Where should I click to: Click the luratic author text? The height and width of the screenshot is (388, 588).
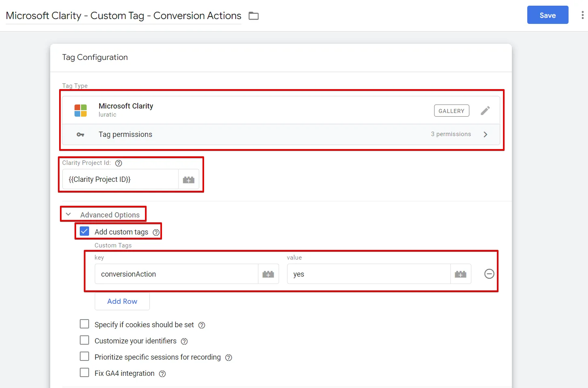(107, 115)
